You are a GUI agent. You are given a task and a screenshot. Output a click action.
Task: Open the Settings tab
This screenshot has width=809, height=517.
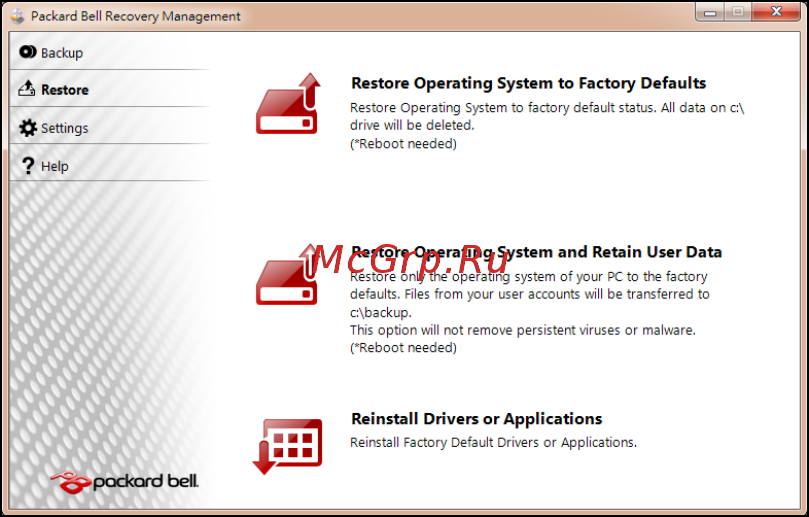(x=109, y=127)
